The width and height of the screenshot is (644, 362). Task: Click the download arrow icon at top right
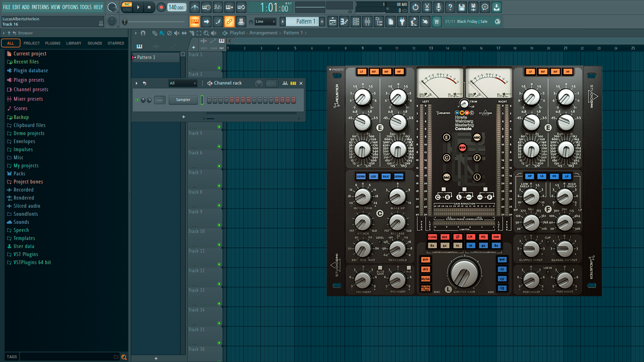coord(496,7)
